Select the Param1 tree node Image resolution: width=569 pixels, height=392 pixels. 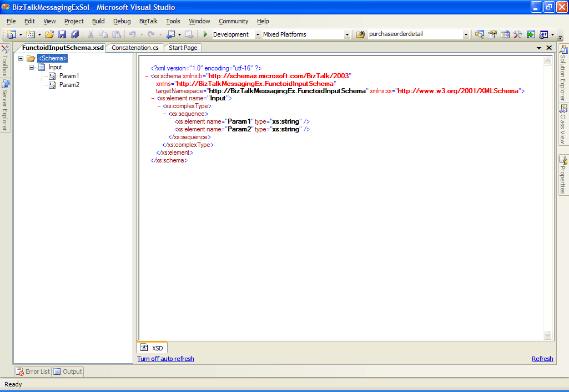69,76
